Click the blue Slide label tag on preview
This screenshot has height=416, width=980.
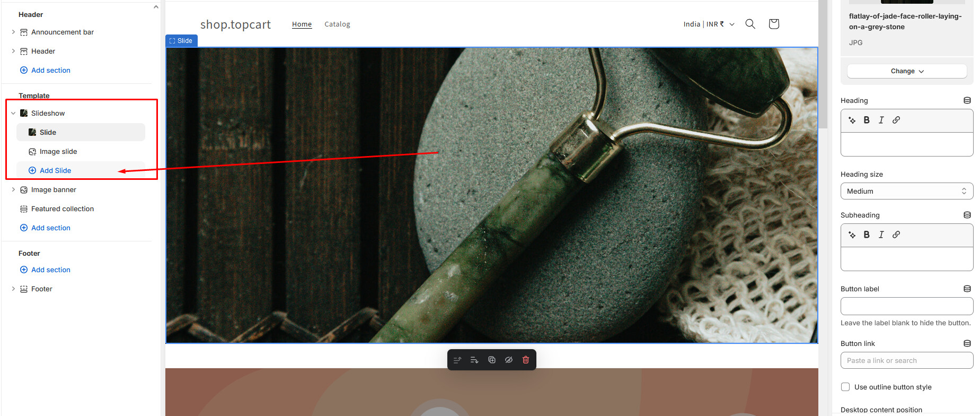click(181, 41)
